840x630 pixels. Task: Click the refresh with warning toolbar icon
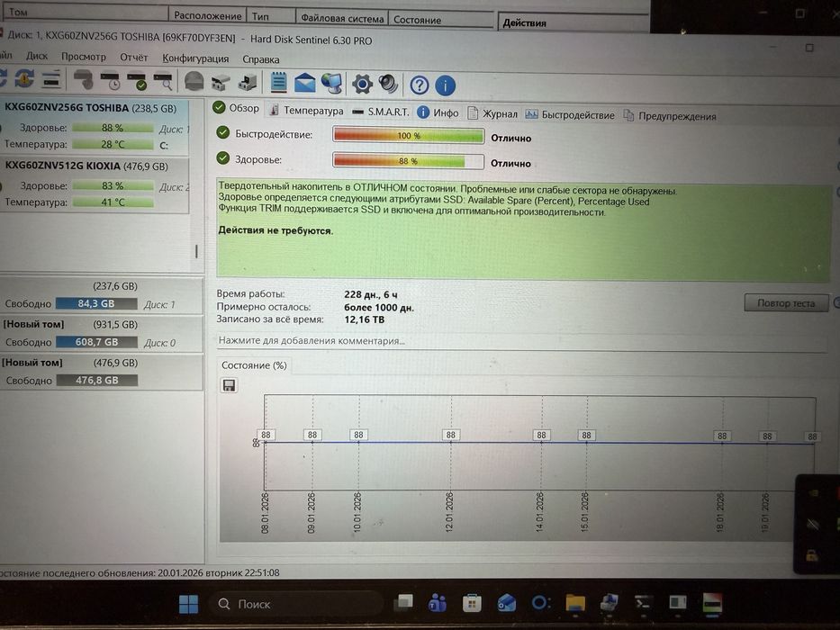pos(23,79)
